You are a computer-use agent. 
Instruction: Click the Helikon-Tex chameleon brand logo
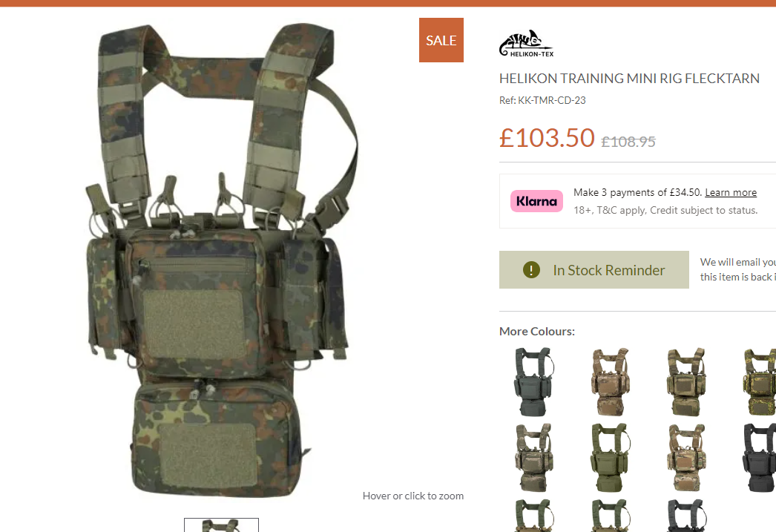pyautogui.click(x=526, y=44)
